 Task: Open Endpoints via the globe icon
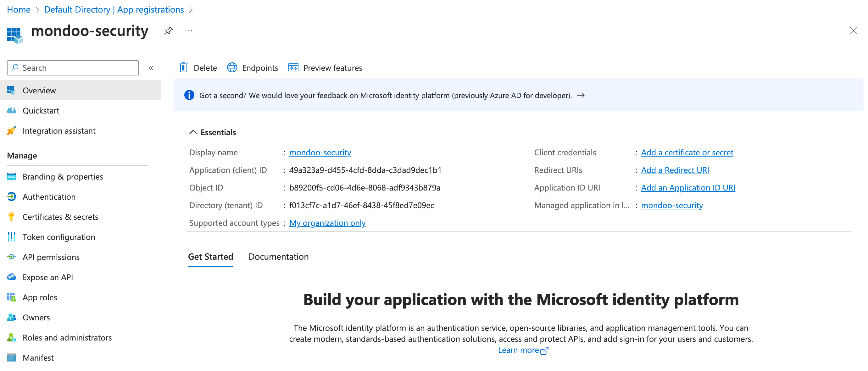coord(232,67)
